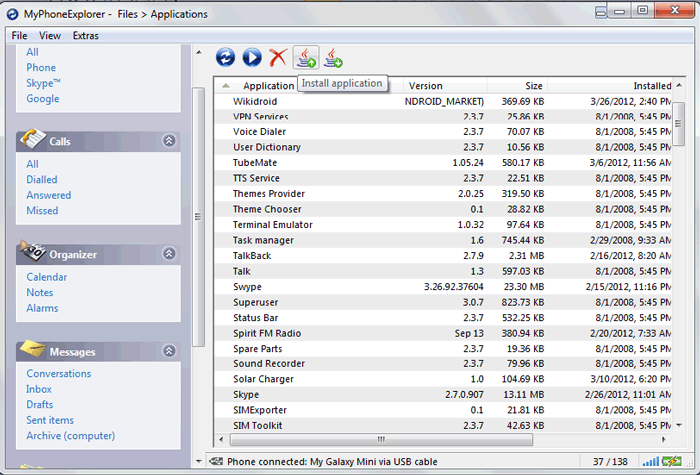Click the Messages envelope icon
700x475 pixels.
click(32, 349)
